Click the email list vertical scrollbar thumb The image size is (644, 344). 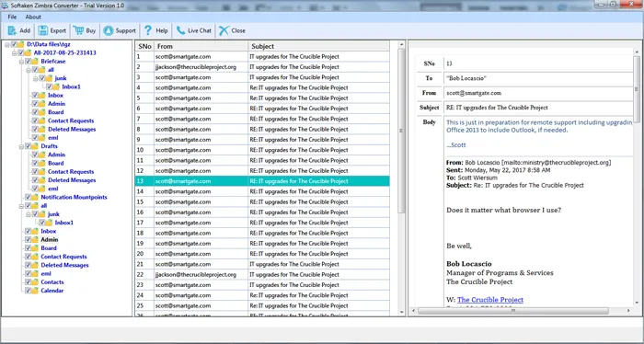[x=401, y=131]
